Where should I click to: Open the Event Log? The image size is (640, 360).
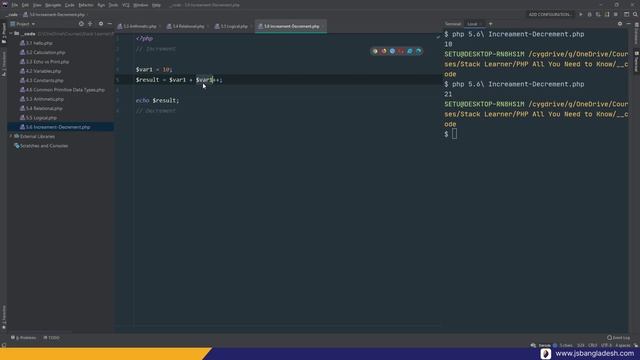(x=618, y=338)
